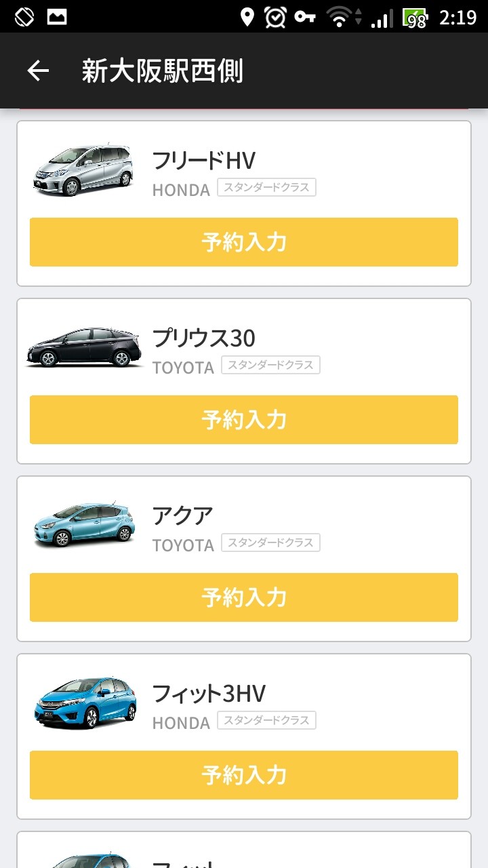488x868 pixels.
Task: Tap the location pin status icon
Action: (247, 17)
